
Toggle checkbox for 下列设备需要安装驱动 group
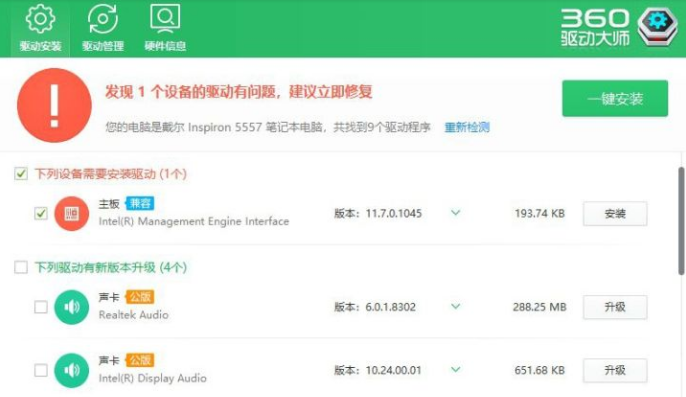21,173
